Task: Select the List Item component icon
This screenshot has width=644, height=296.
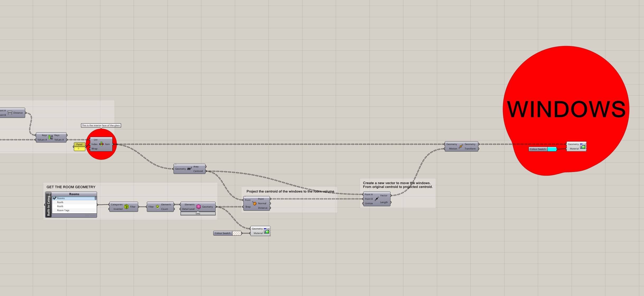Action: tap(101, 144)
